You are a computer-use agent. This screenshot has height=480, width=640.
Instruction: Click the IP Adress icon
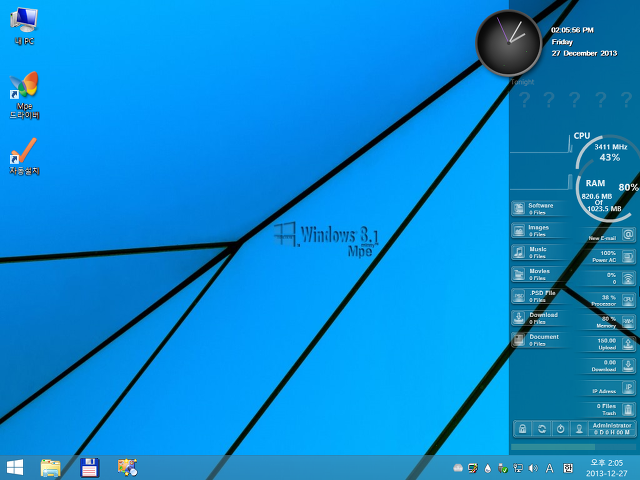point(628,387)
